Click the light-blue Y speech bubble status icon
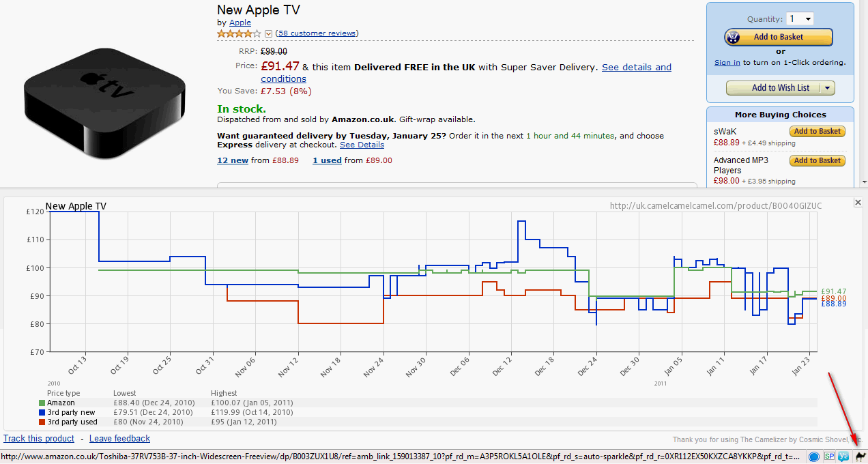This screenshot has width=868, height=464. 843,456
